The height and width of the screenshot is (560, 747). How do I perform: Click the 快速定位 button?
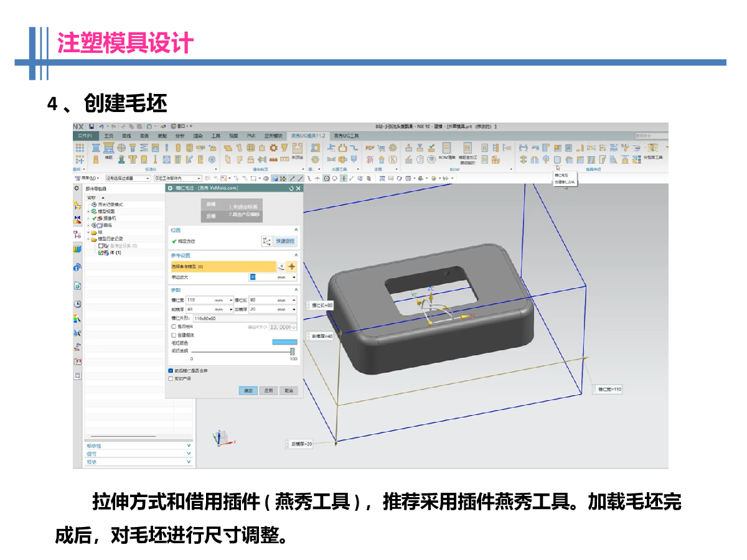click(x=286, y=241)
